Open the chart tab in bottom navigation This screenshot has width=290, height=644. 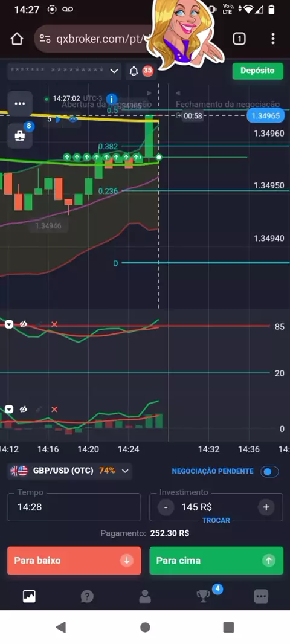click(29, 596)
